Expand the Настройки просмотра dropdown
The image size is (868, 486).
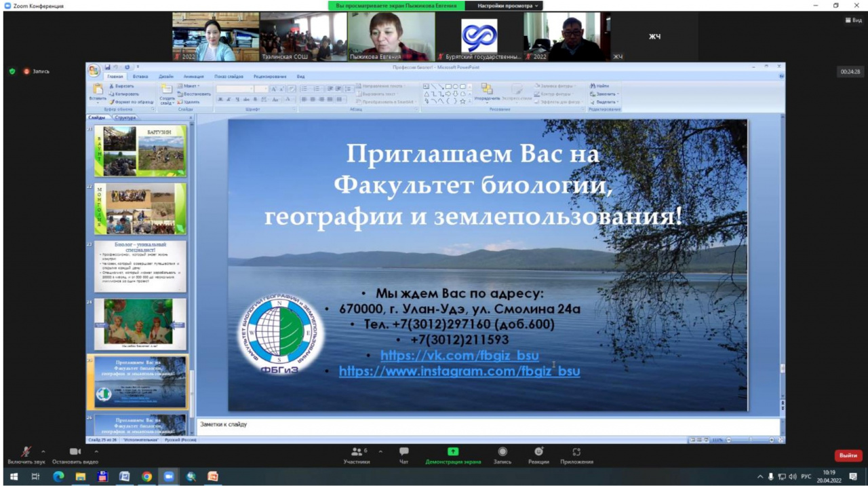tap(507, 5)
